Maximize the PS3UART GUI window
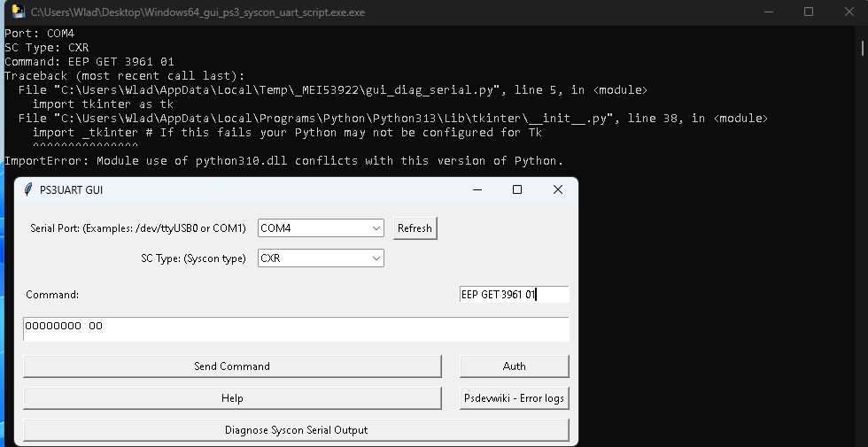The width and height of the screenshot is (868, 447). (x=517, y=189)
